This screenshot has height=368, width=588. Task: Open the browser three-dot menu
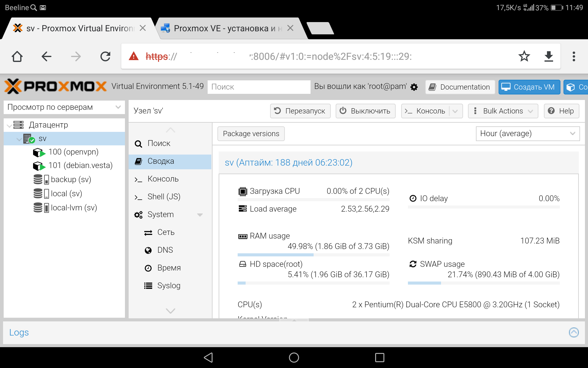(x=574, y=56)
